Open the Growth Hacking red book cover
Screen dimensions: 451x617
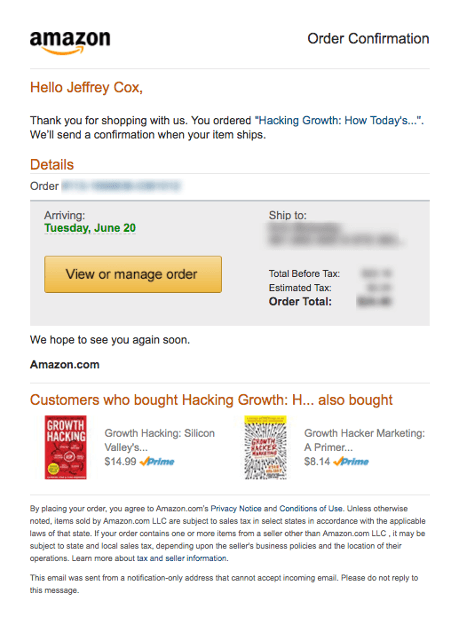66,447
